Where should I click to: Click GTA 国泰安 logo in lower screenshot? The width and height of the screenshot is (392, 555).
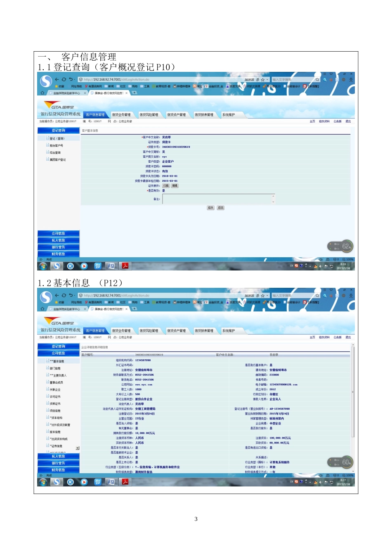59,322
